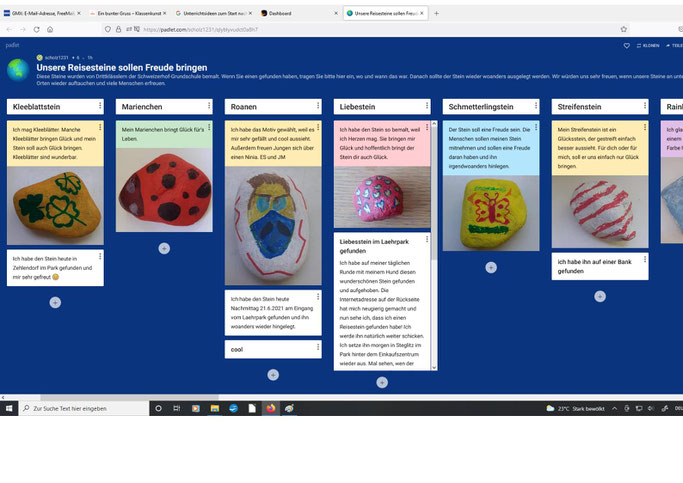Screen dimensions: 683x483
Task: Open weather widget showing 23°C
Action: tap(575, 408)
